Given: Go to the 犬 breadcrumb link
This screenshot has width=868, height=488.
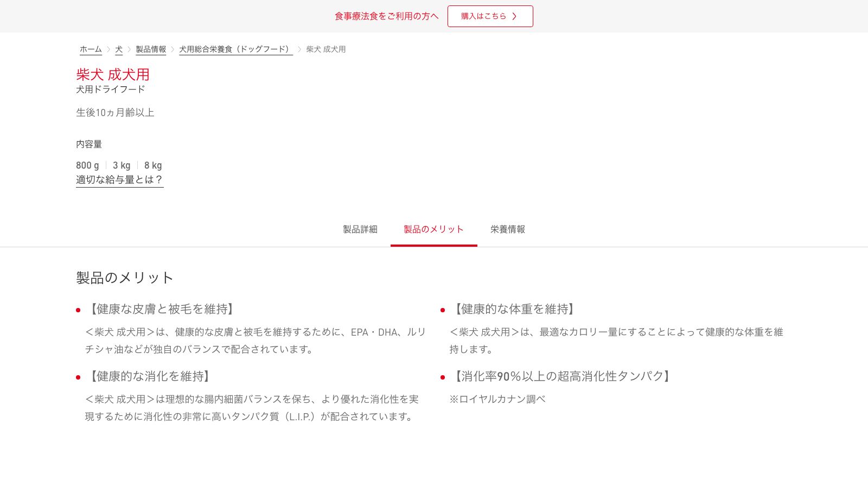Looking at the screenshot, I should (119, 49).
